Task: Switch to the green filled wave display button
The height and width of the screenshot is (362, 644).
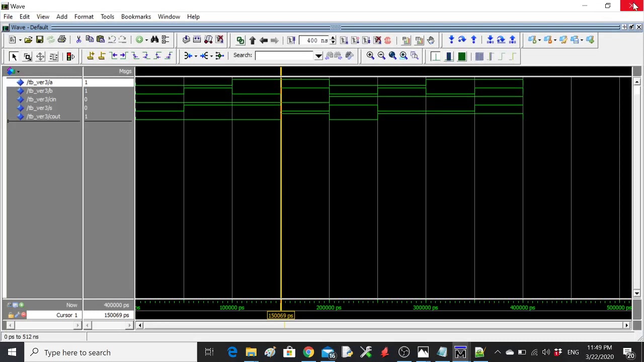Action: click(x=462, y=56)
